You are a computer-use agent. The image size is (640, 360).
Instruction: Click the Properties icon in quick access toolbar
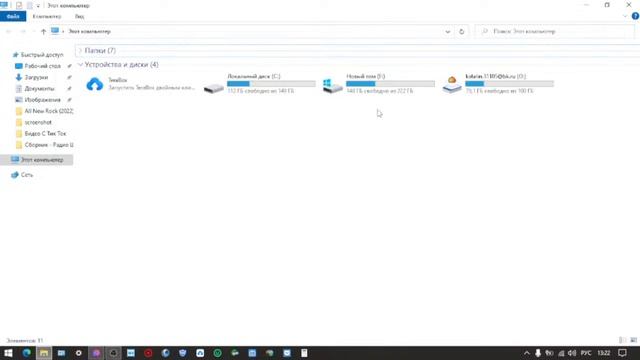(x=19, y=5)
